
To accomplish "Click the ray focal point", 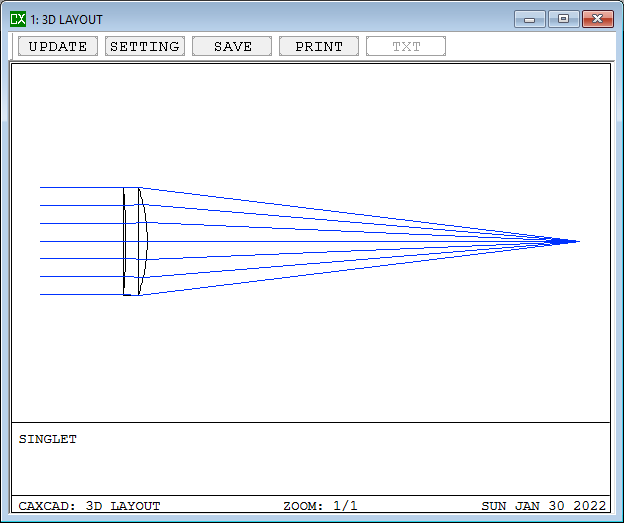I will click(564, 241).
